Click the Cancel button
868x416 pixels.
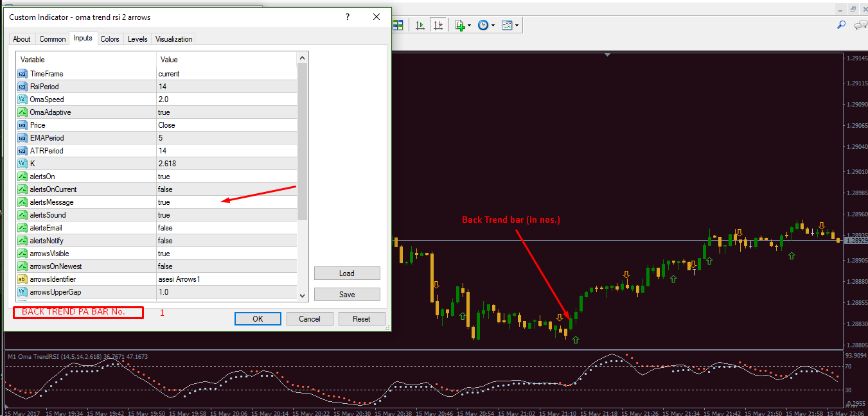coord(310,318)
